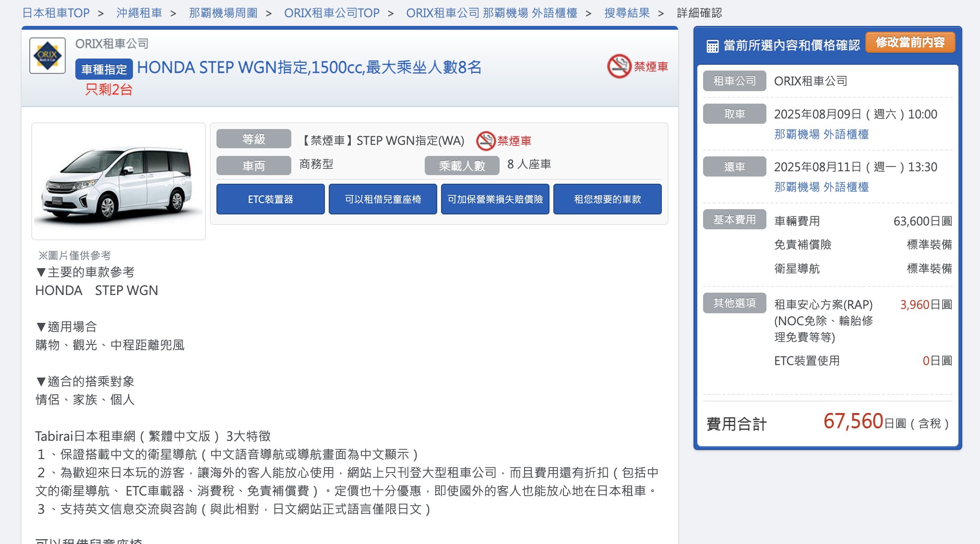Open the pickup location 那霸機場 外語櫃檯 link

[821, 134]
